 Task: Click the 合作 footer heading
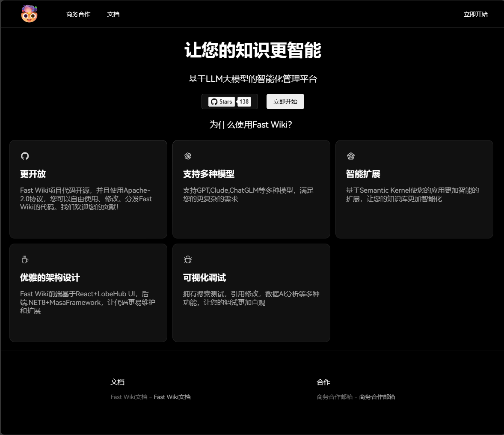(x=323, y=382)
